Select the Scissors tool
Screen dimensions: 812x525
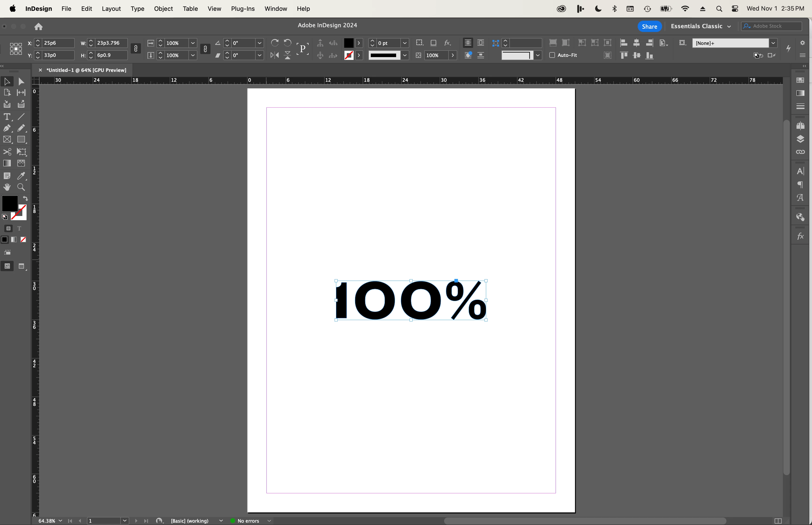click(7, 152)
